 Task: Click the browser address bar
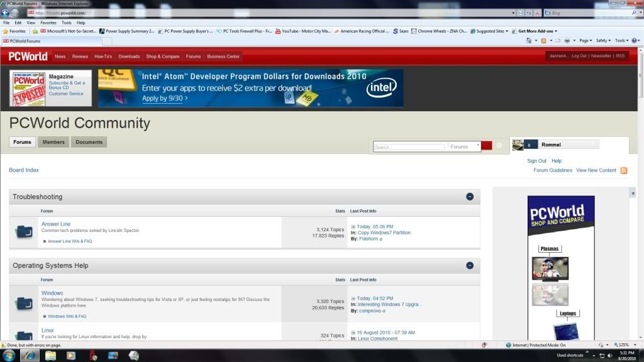click(269, 13)
